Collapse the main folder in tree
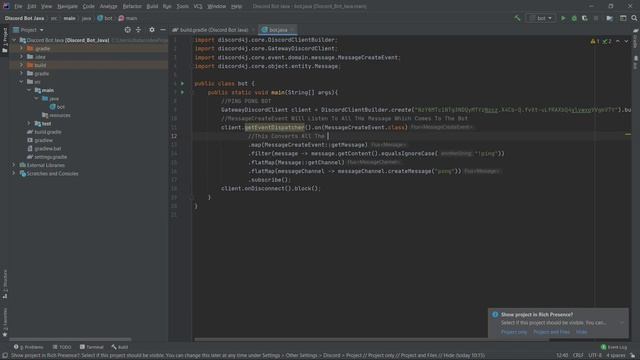This screenshot has width=640, height=360. click(29, 90)
